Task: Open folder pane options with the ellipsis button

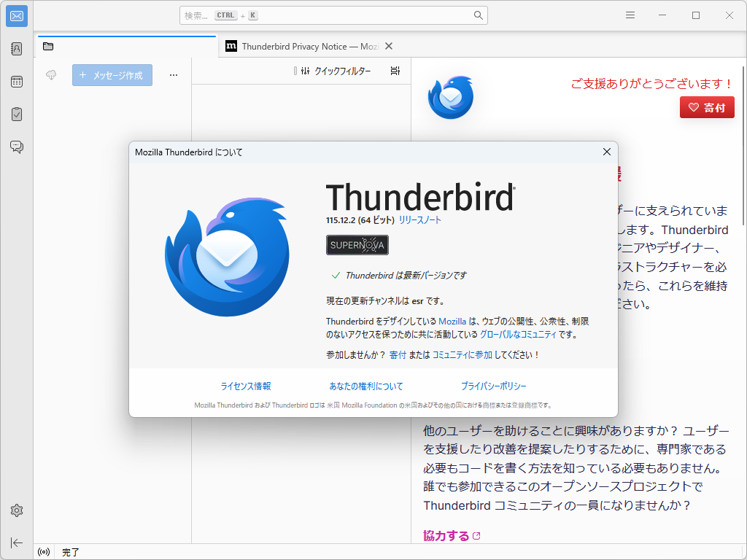Action: pyautogui.click(x=173, y=74)
